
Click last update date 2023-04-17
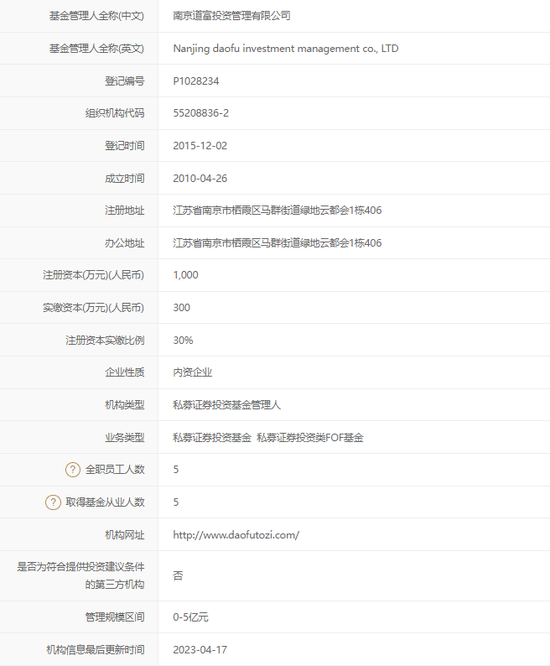[200, 650]
